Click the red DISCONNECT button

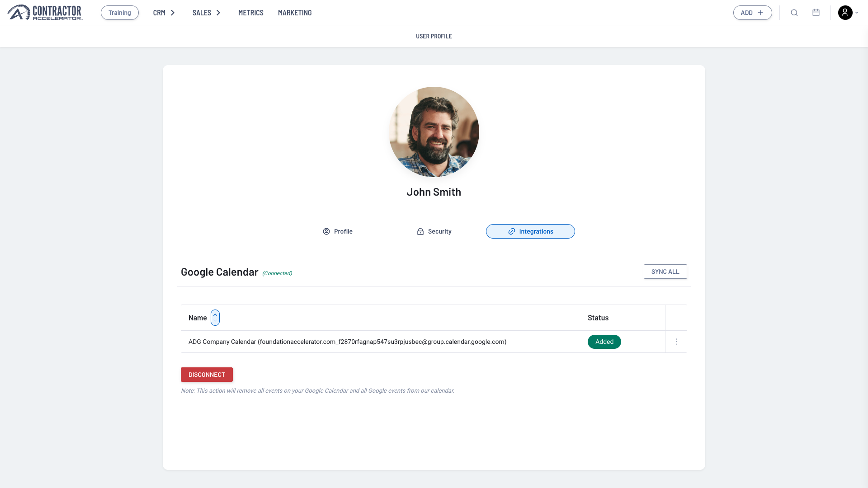tap(207, 375)
